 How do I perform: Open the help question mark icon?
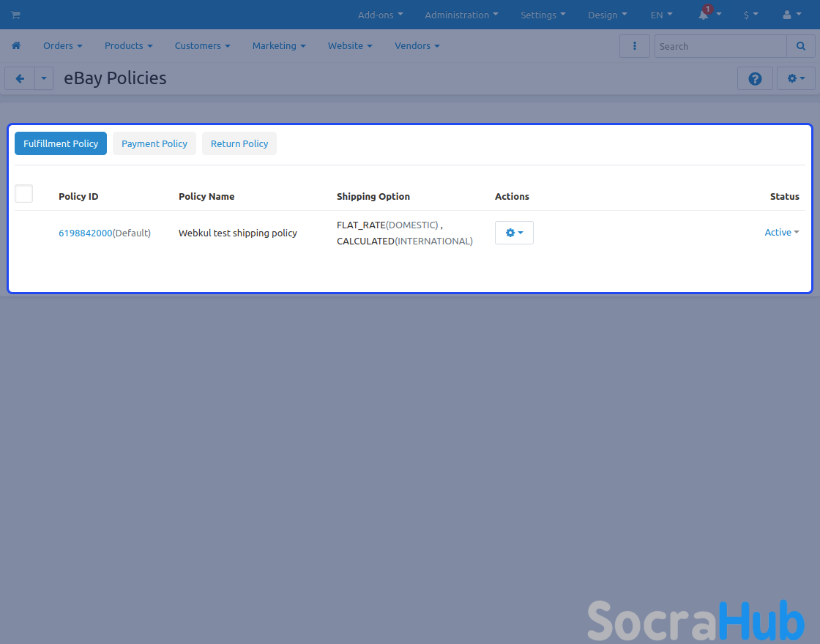click(x=755, y=79)
